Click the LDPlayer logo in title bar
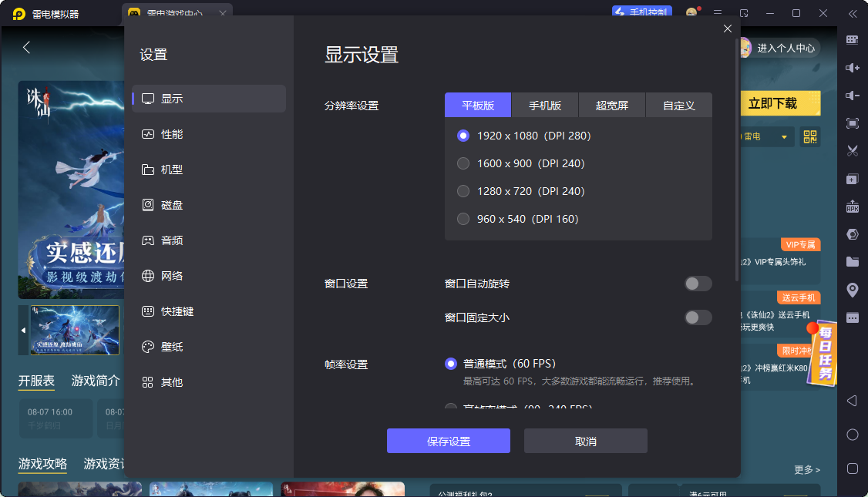The image size is (868, 497). (19, 14)
